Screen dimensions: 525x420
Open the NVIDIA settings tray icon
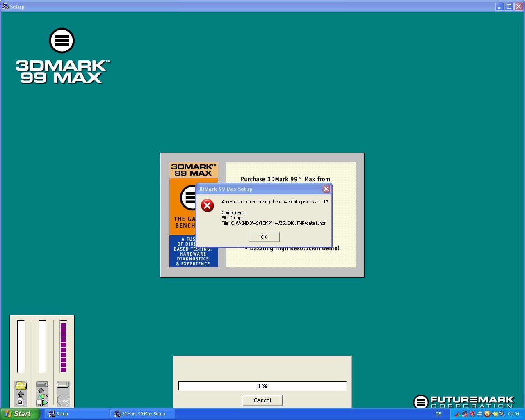click(495, 414)
